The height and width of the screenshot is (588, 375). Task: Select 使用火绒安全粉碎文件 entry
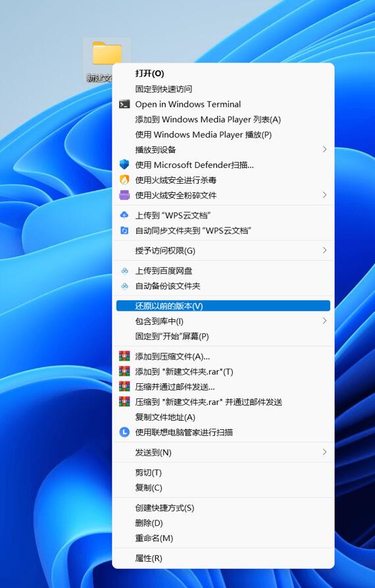click(223, 195)
